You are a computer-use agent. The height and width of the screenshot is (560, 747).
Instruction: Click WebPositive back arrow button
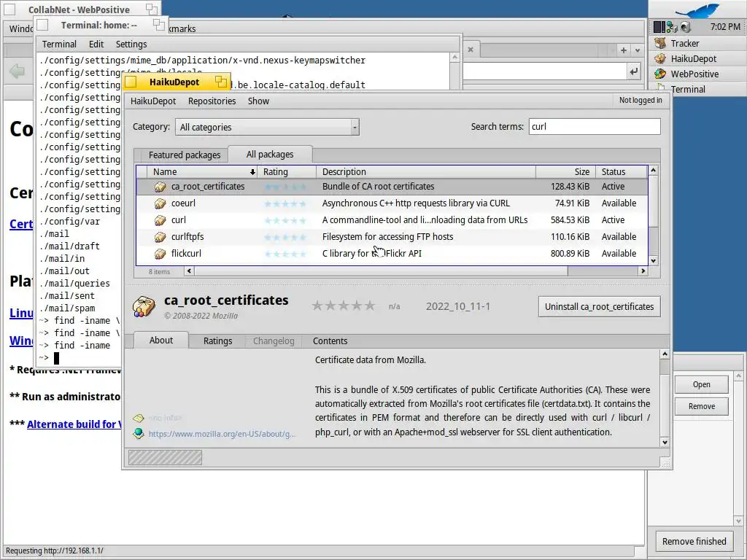point(18,71)
